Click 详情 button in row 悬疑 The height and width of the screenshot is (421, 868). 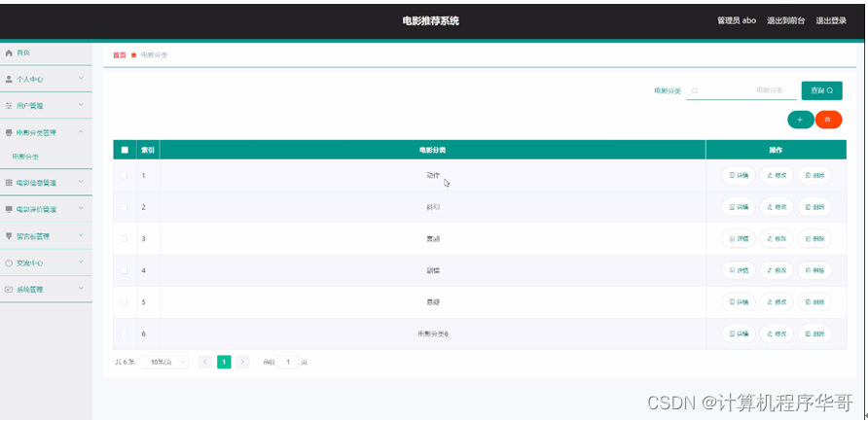739,302
